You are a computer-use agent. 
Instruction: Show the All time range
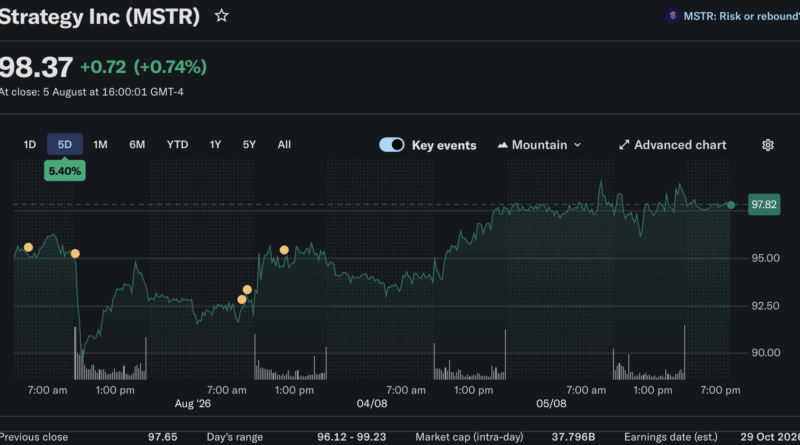tap(284, 144)
